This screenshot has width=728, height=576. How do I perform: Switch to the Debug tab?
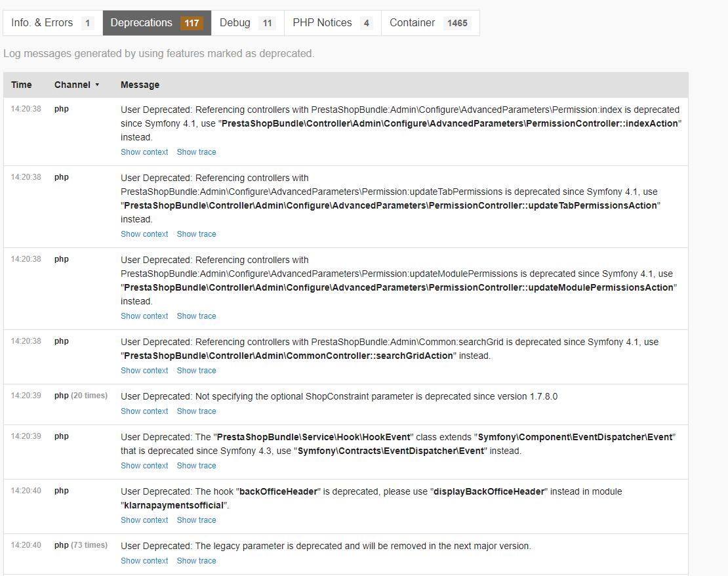(x=247, y=23)
